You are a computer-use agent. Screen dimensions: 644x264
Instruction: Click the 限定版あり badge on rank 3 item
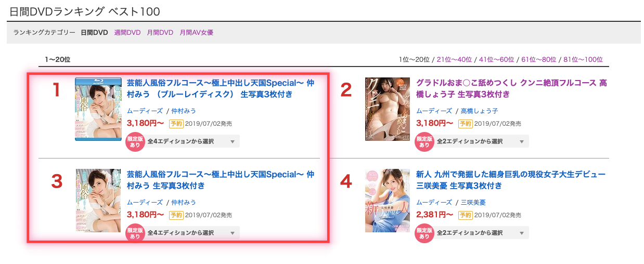[135, 233]
